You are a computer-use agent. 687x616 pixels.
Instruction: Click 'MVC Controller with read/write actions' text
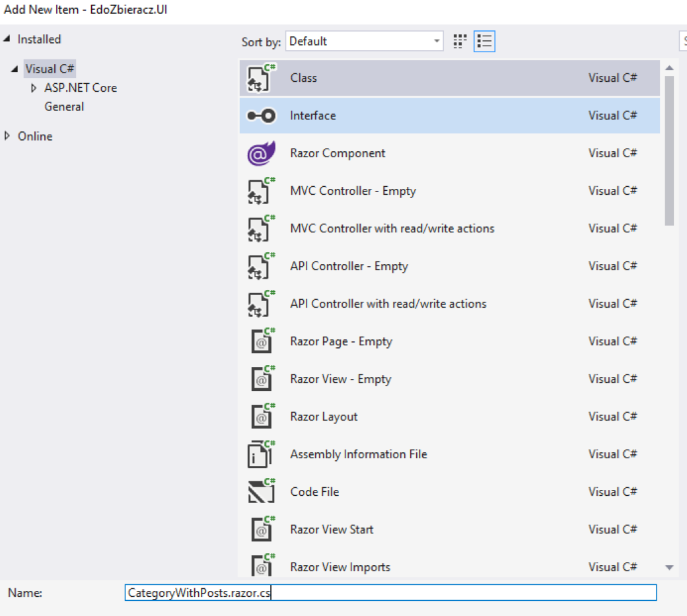coord(392,228)
